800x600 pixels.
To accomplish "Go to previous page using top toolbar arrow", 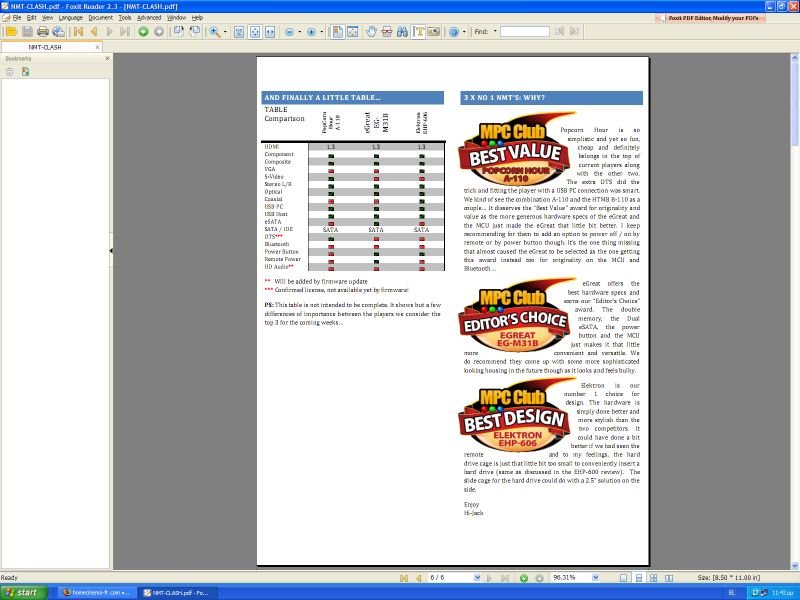I will [x=94, y=32].
